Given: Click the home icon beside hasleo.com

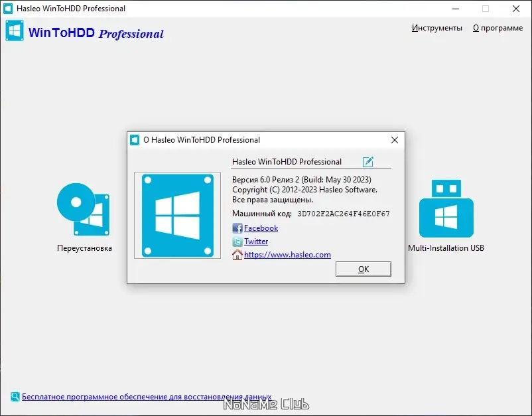Looking at the screenshot, I should coord(237,255).
